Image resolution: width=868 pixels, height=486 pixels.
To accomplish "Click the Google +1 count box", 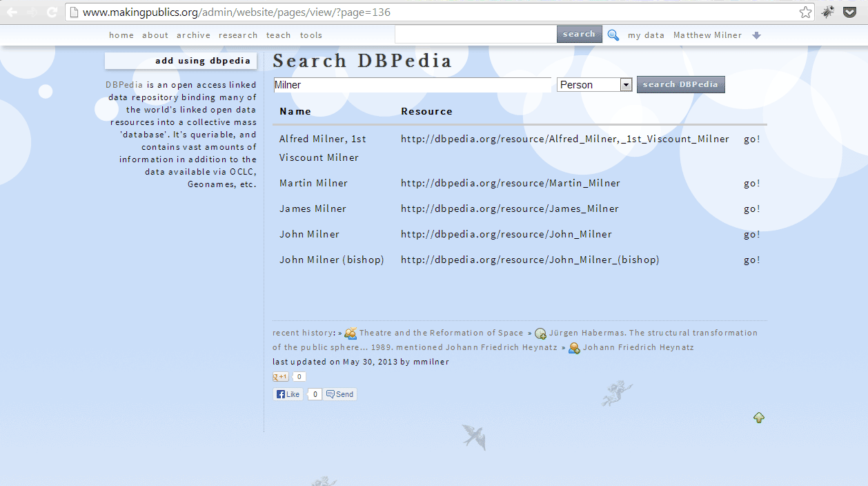I will pyautogui.click(x=299, y=377).
